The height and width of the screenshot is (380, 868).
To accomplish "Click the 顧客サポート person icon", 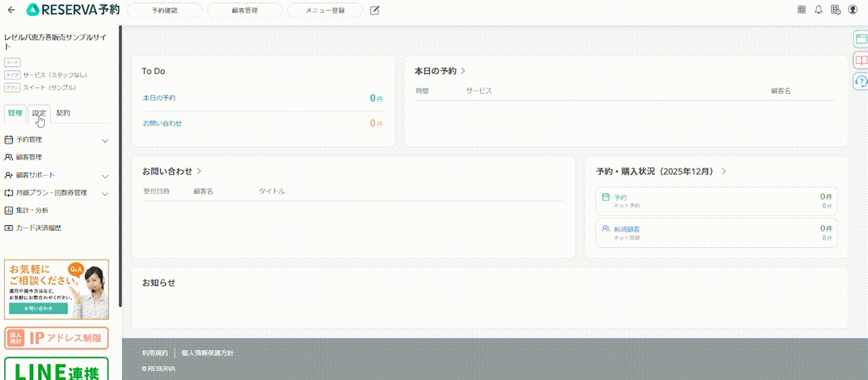I will point(9,175).
